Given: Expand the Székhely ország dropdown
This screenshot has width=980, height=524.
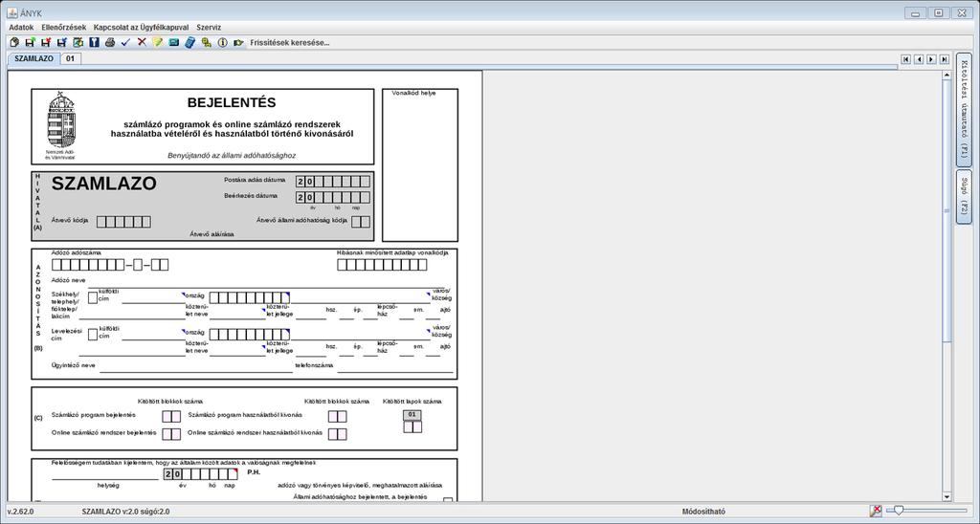Looking at the screenshot, I should pyautogui.click(x=183, y=294).
